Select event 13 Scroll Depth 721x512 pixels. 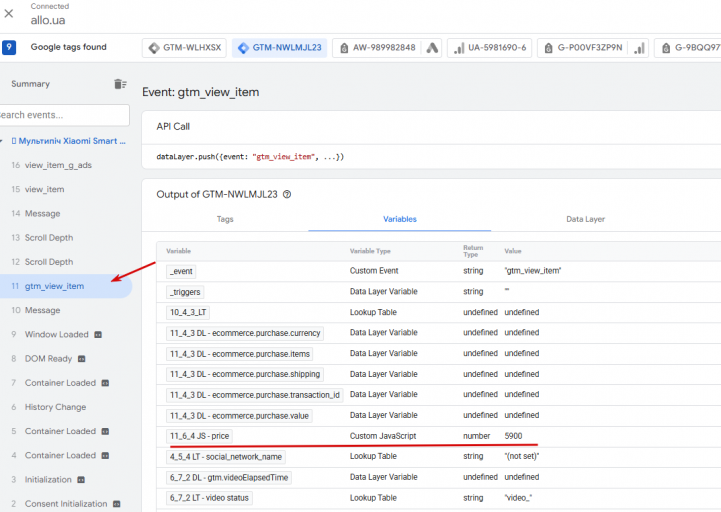click(x=66, y=237)
